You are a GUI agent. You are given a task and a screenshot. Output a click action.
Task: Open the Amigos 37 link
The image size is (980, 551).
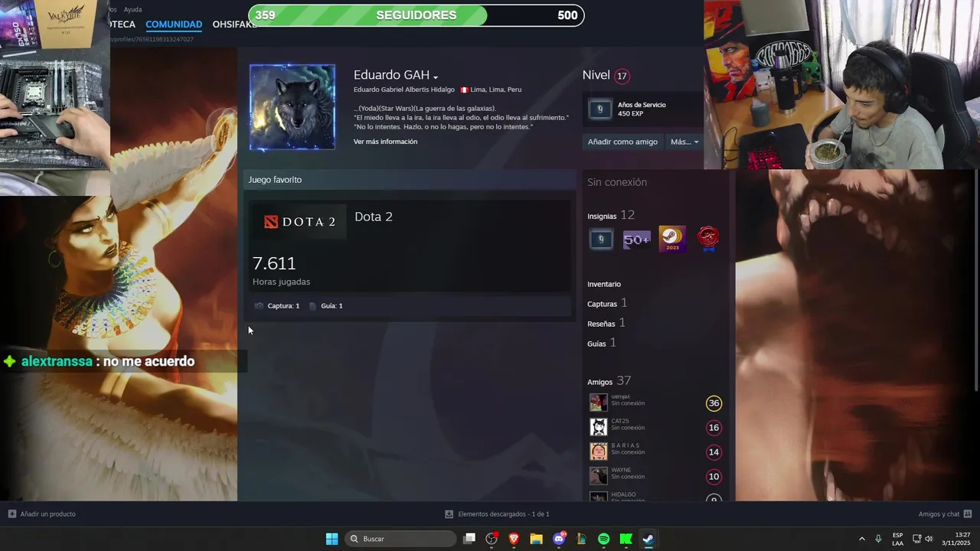pyautogui.click(x=609, y=381)
